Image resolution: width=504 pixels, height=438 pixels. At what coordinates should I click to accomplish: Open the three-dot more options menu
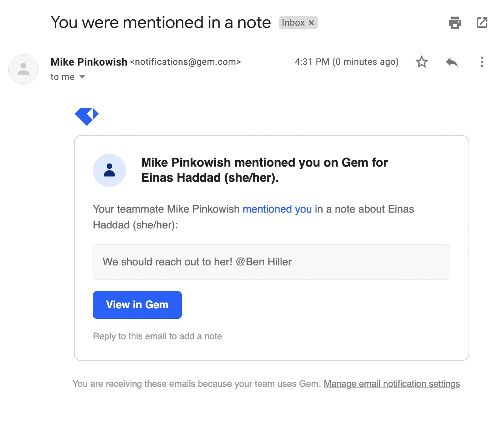tap(482, 62)
